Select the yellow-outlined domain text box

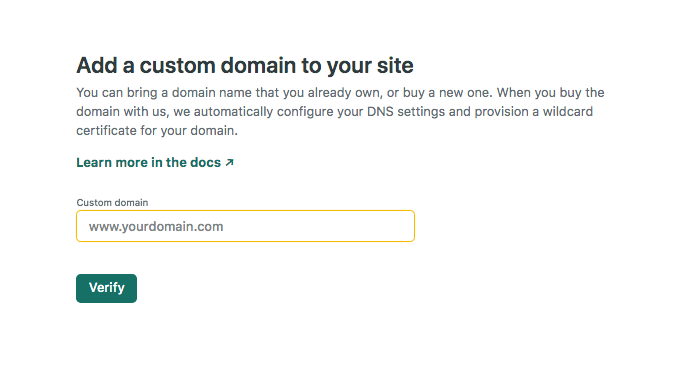coord(246,226)
